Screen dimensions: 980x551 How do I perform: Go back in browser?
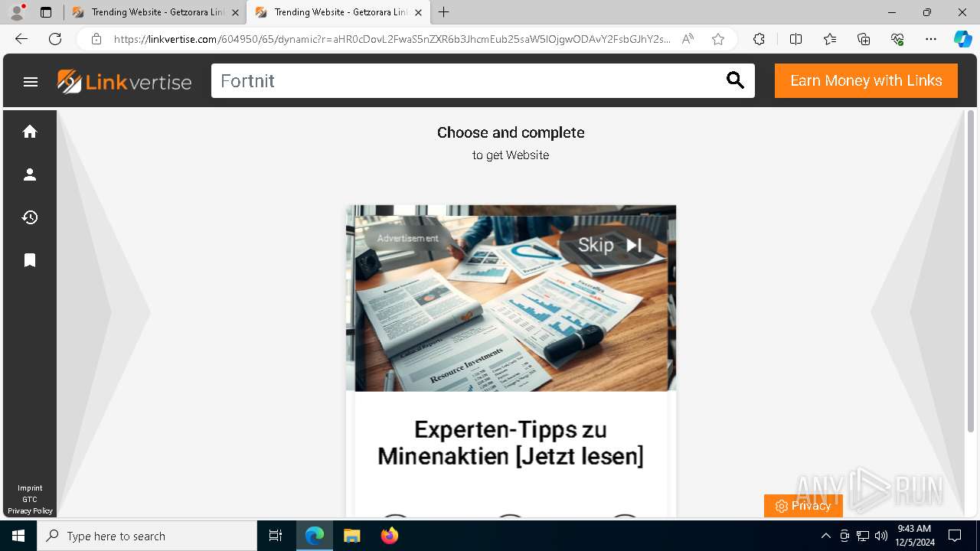point(21,39)
